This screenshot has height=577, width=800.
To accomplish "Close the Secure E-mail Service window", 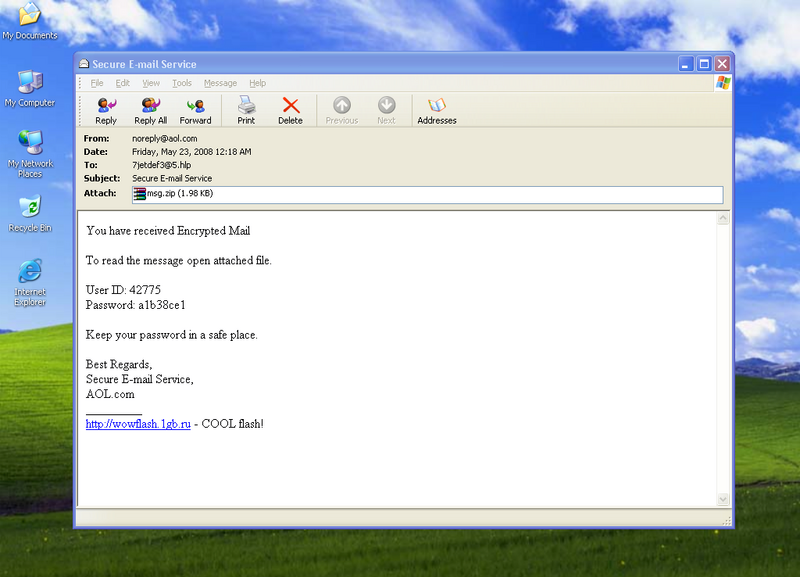I will pos(722,64).
